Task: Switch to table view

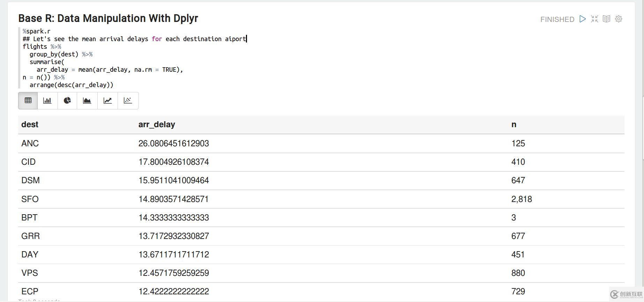Action: click(28, 101)
